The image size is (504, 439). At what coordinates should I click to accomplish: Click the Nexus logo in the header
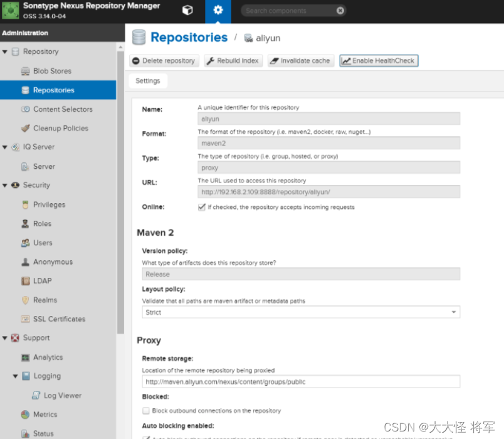(x=10, y=10)
